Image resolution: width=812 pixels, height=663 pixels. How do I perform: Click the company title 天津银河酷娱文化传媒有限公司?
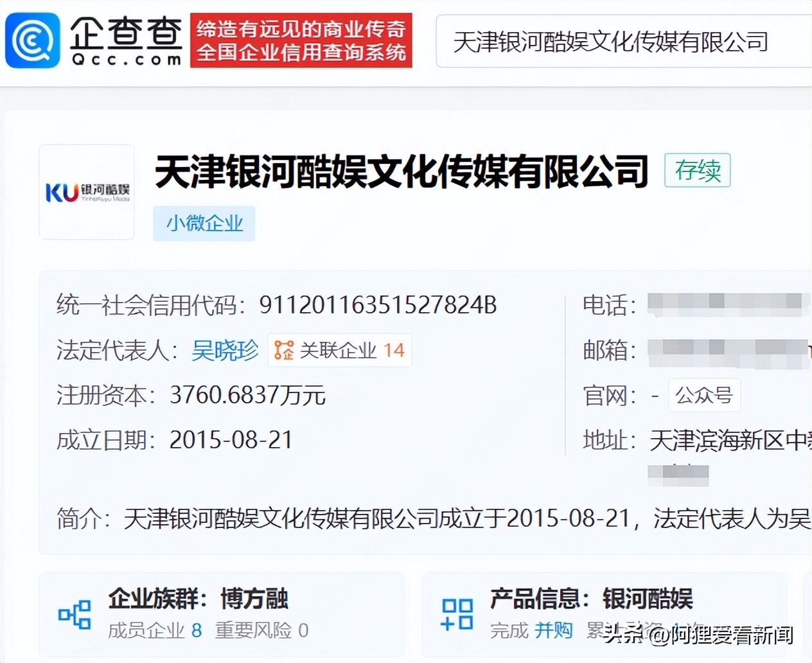402,172
